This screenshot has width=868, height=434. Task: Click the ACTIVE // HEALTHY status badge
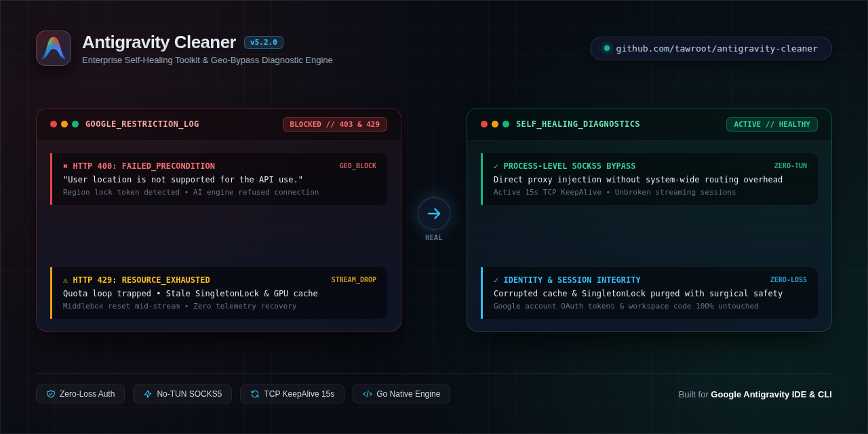772,124
